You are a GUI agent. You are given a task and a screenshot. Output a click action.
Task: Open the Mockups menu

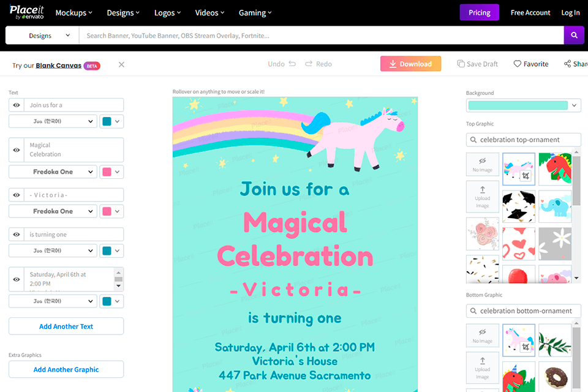73,12
